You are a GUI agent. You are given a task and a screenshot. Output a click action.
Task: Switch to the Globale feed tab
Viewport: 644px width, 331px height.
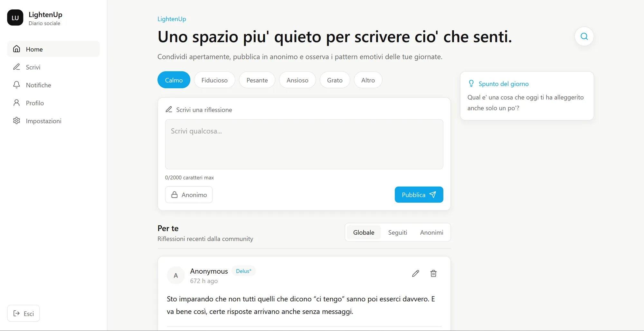364,232
